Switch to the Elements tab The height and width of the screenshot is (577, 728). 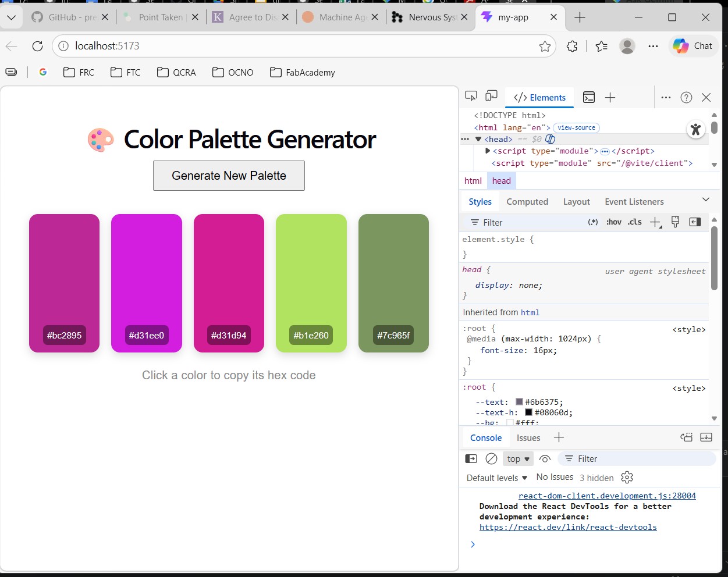(539, 97)
